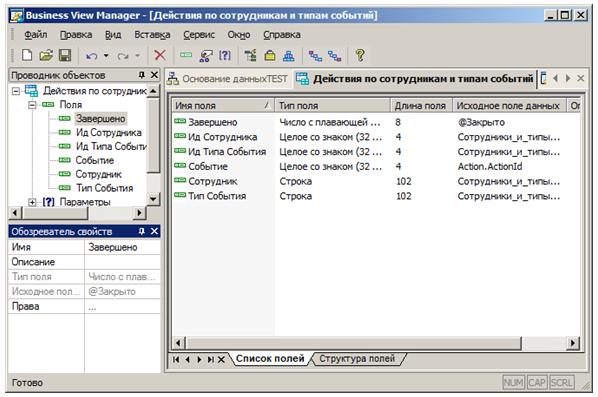Select the Событие row in field list
The width and height of the screenshot is (598, 397).
(x=376, y=167)
